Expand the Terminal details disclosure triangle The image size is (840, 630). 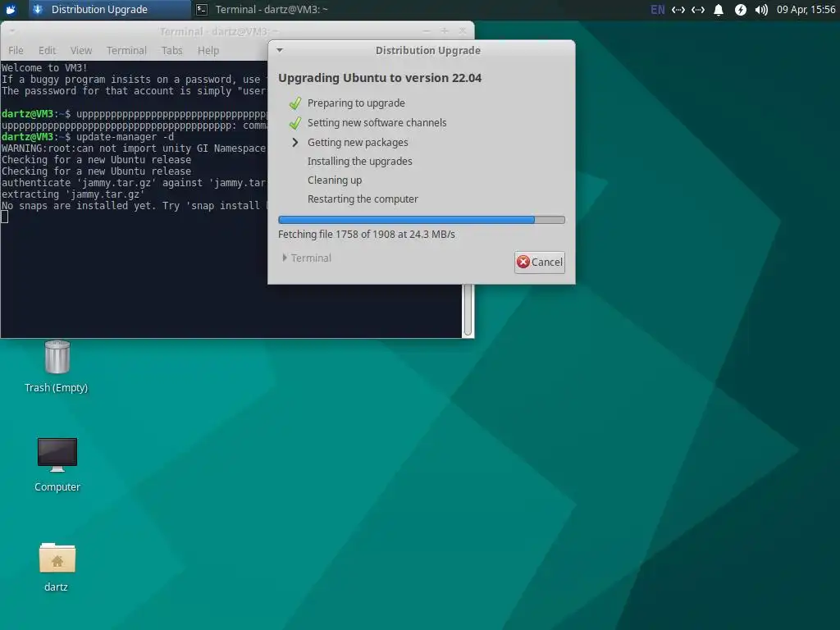point(285,258)
